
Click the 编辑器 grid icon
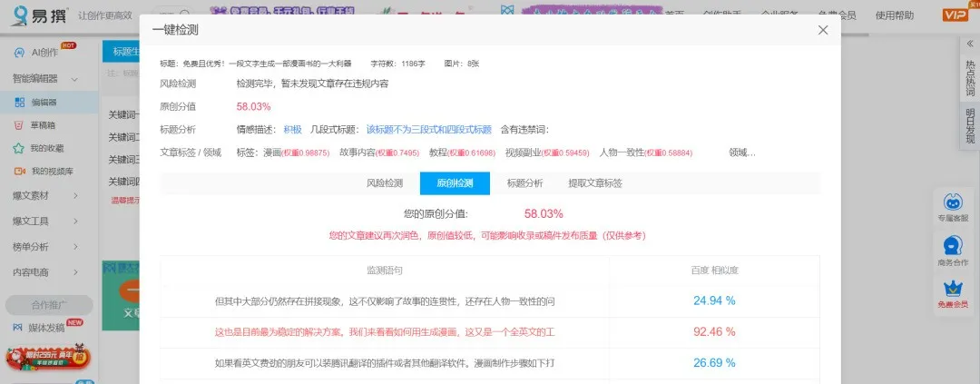coord(20,102)
